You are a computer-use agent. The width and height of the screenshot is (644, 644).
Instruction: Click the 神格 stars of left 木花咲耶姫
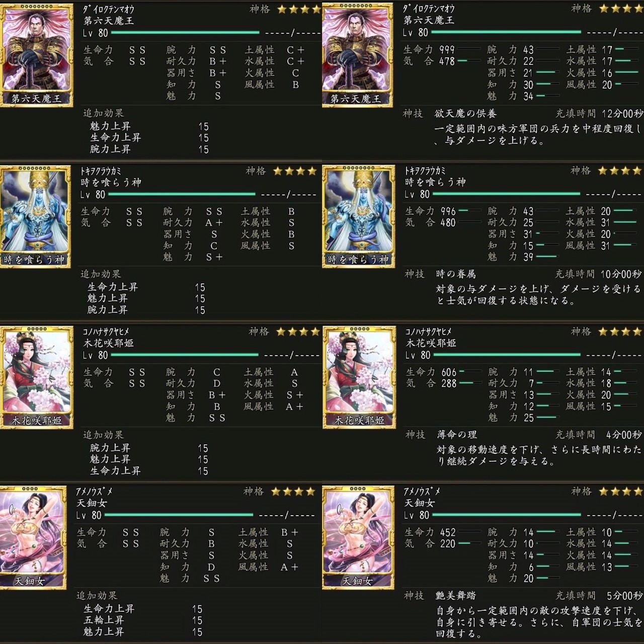(297, 332)
